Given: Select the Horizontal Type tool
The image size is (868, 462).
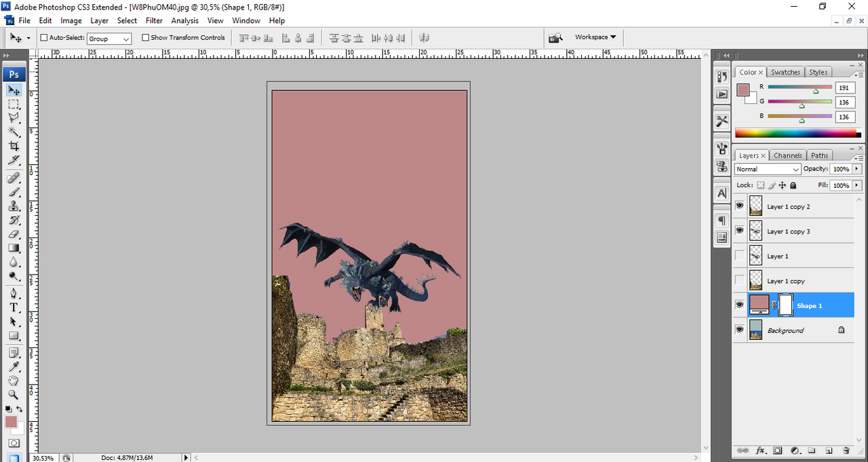Looking at the screenshot, I should [x=14, y=307].
